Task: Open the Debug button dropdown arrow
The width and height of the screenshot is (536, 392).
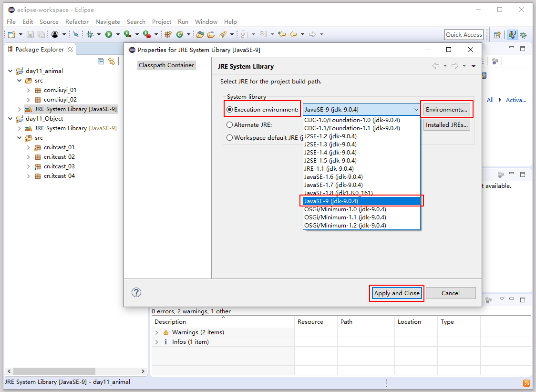Action: coord(99,34)
